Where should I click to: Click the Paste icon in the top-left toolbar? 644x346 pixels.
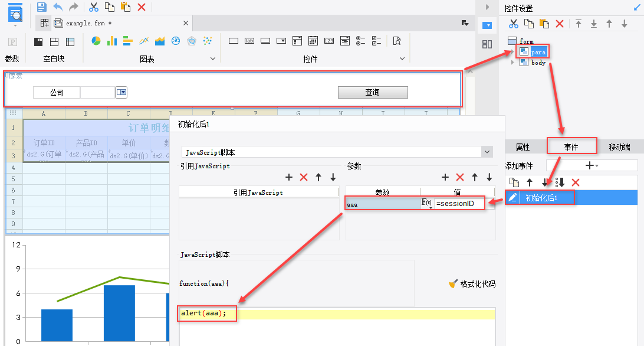tap(126, 7)
